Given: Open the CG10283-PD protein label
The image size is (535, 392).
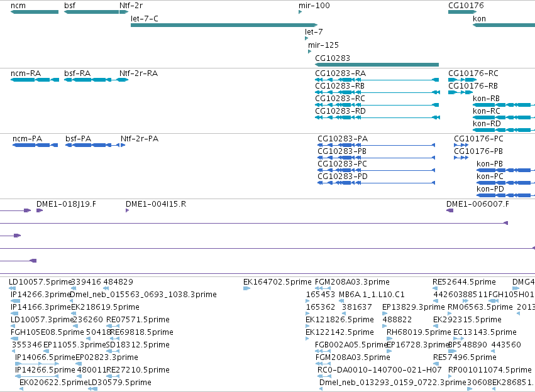Looking at the screenshot, I should coord(343,177).
